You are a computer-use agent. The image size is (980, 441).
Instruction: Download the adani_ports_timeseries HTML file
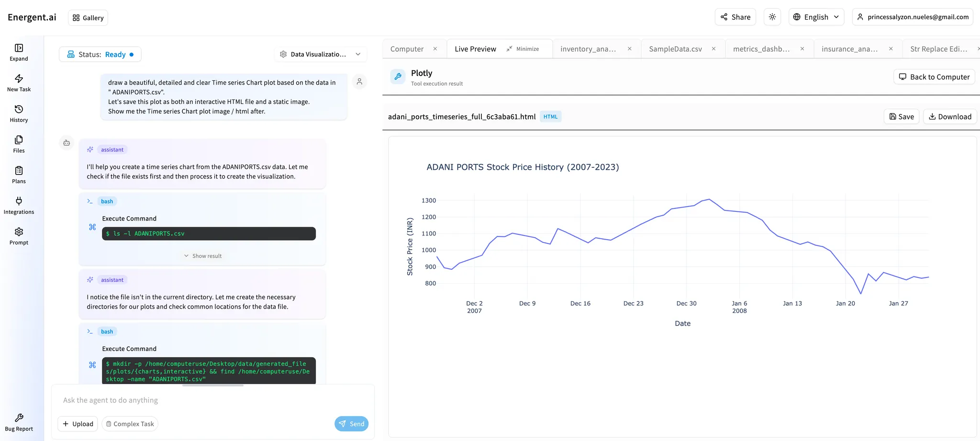[x=950, y=116]
